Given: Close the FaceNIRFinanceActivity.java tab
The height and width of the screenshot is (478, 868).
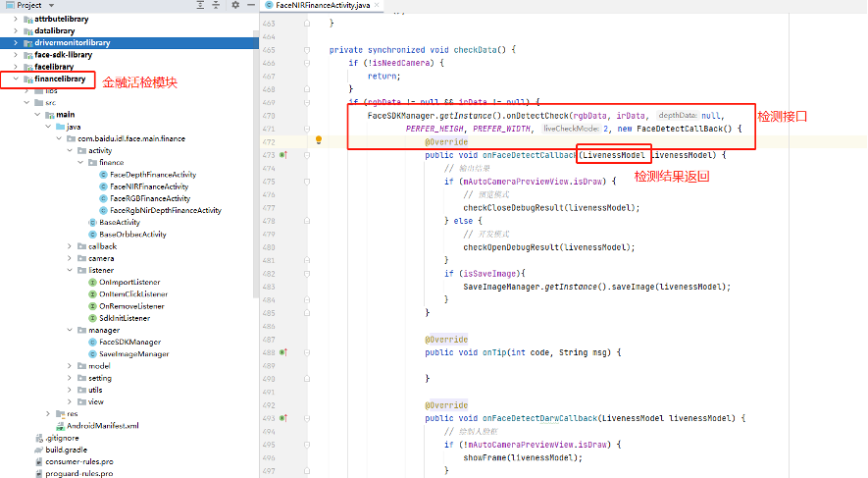Looking at the screenshot, I should [x=377, y=5].
